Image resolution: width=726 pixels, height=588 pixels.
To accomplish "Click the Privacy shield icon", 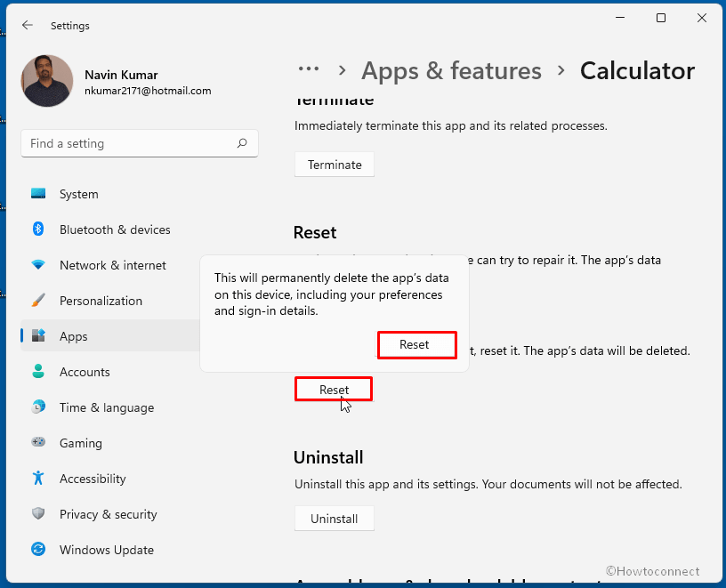I will pyautogui.click(x=38, y=513).
